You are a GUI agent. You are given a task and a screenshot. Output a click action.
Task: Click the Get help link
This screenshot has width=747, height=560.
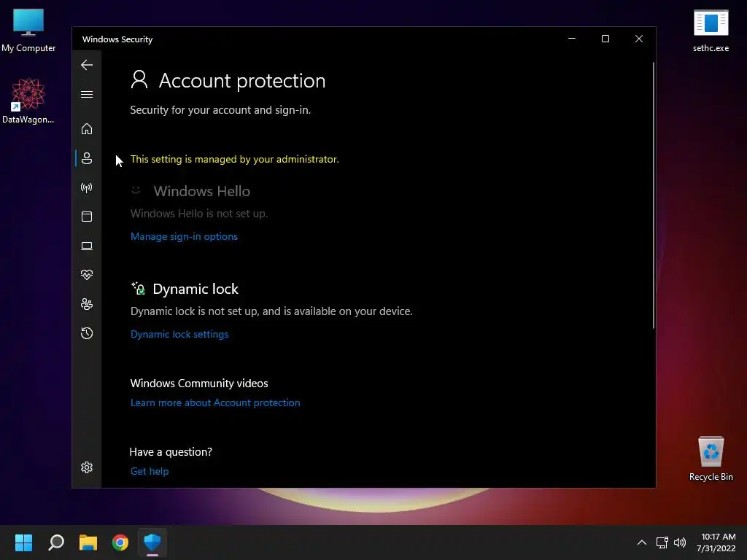click(x=150, y=471)
